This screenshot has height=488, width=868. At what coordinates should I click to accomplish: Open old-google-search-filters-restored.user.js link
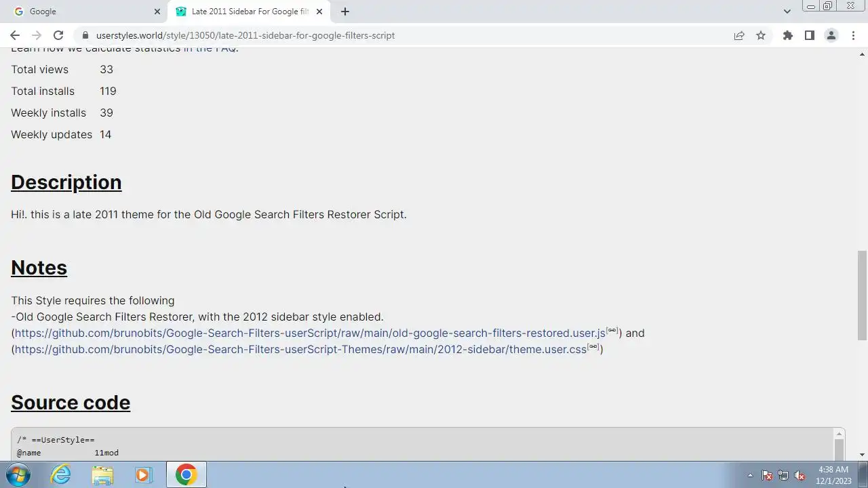(310, 333)
